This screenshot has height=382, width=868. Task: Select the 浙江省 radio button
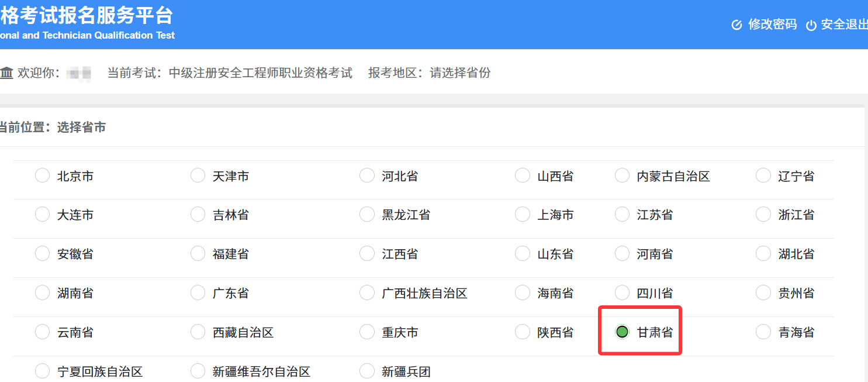[x=763, y=214]
